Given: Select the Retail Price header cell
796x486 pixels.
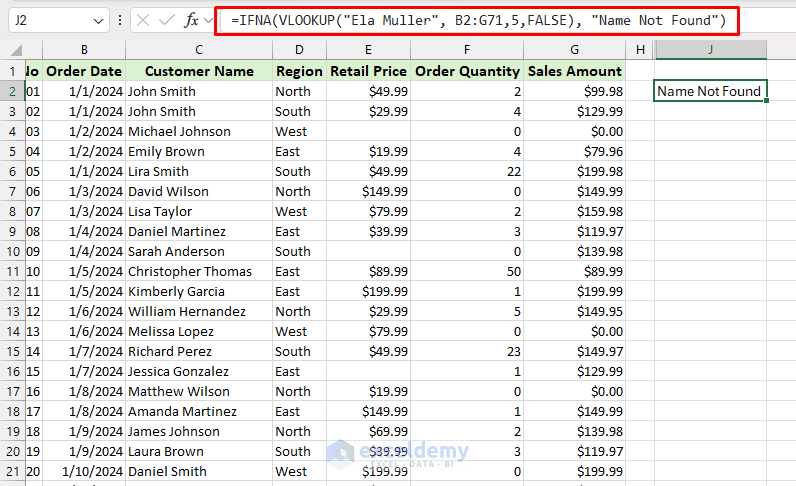Looking at the screenshot, I should [x=368, y=71].
